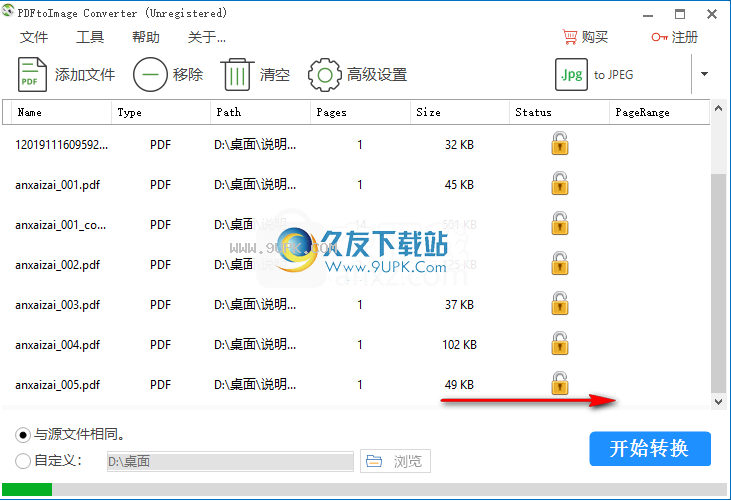Open the 关于... menu
Viewport: 731px width, 501px height.
coord(207,37)
